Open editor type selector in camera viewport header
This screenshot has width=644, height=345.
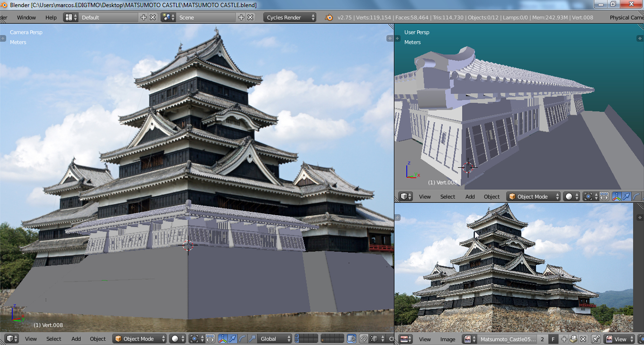tap(12, 339)
